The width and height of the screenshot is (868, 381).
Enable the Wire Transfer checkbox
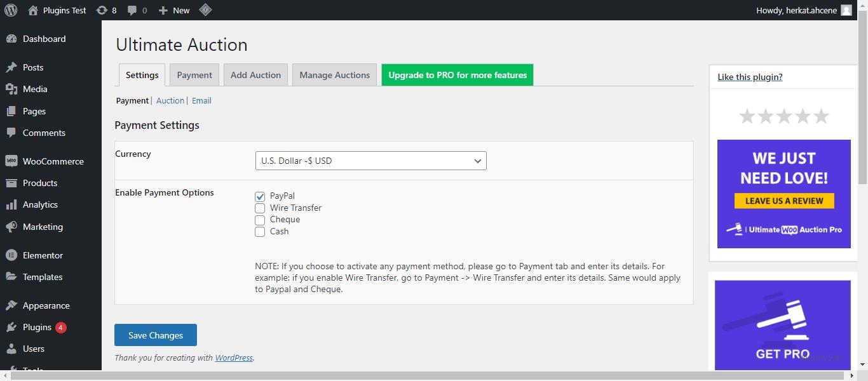tap(260, 208)
